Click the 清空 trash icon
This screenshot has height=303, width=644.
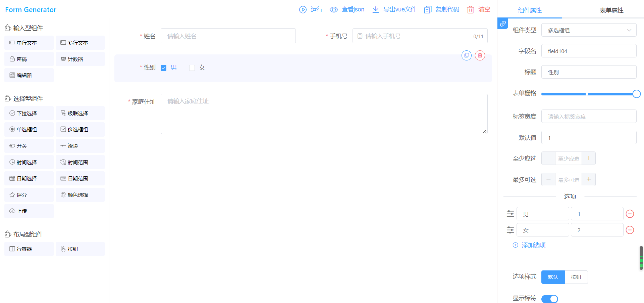tap(471, 10)
